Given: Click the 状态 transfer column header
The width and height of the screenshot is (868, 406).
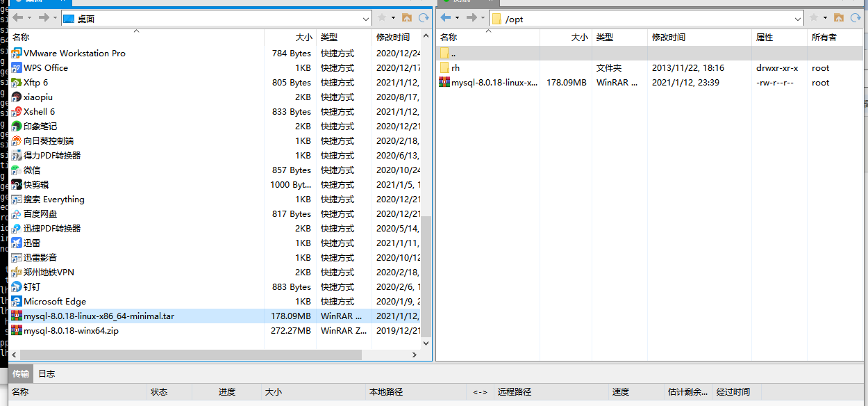Looking at the screenshot, I should [x=159, y=392].
